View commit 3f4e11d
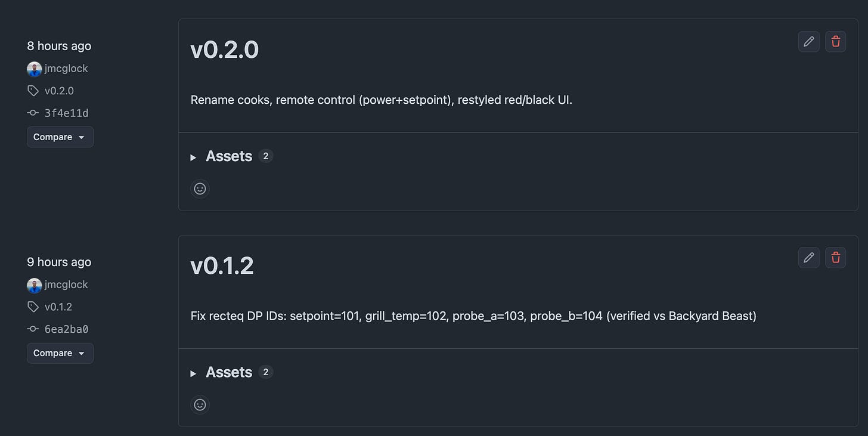The width and height of the screenshot is (868, 436). pyautogui.click(x=66, y=113)
